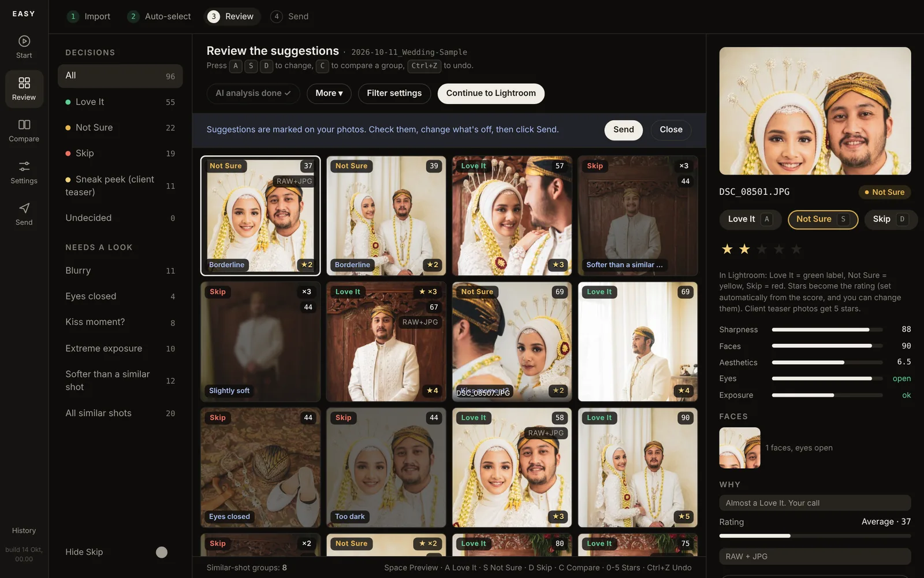Click Continue to Lightroom
Image resolution: width=924 pixels, height=578 pixels.
(x=491, y=94)
